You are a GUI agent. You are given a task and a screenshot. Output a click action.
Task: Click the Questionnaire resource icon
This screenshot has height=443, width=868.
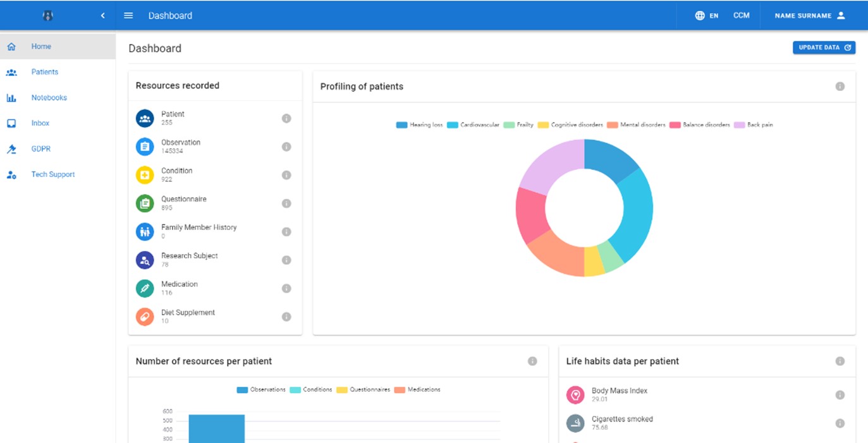coord(145,203)
